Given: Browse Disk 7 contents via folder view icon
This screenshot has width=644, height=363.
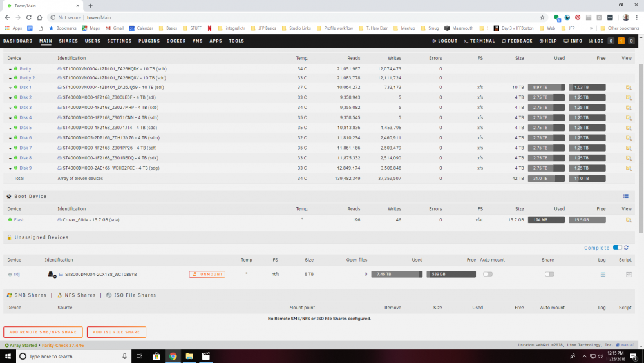Looking at the screenshot, I should tap(629, 148).
